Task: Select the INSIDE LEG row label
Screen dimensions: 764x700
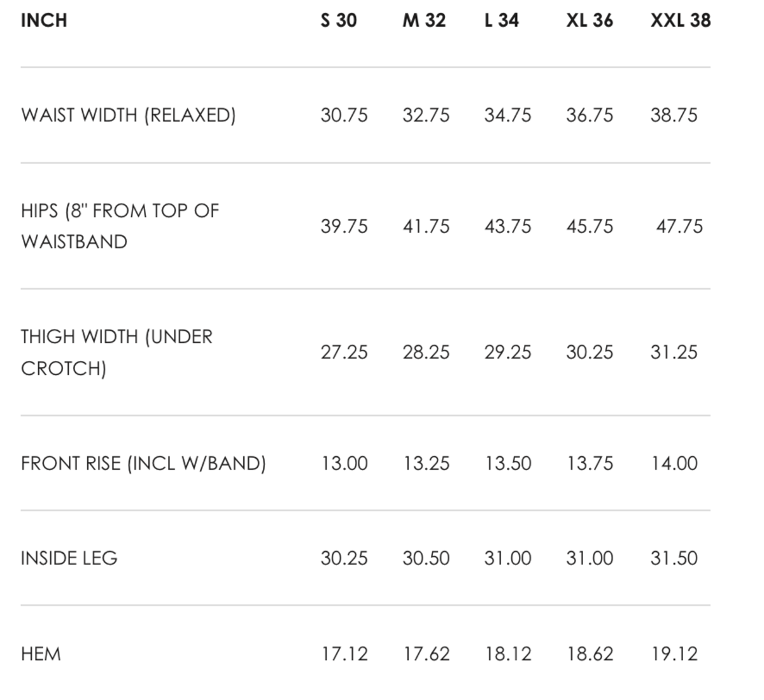Action: coord(69,558)
